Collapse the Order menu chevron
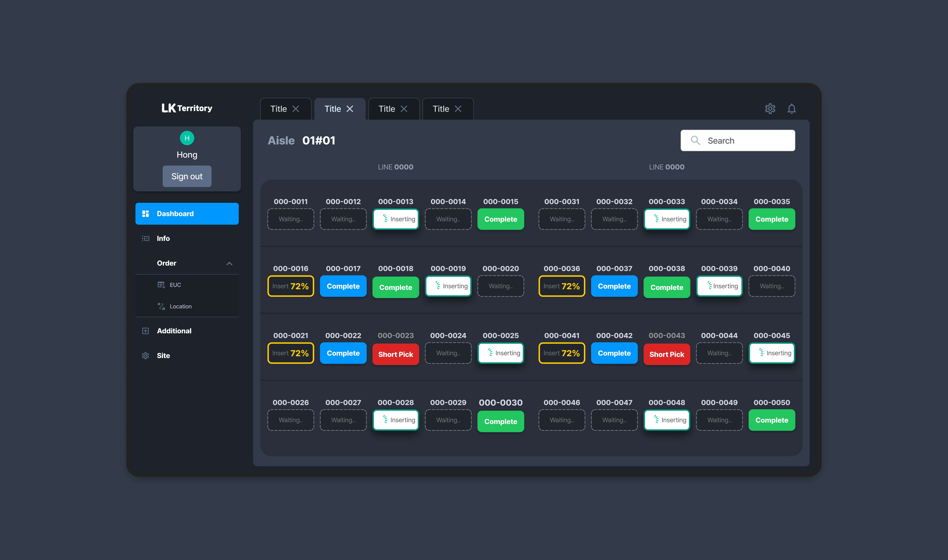The height and width of the screenshot is (560, 948). coord(229,263)
